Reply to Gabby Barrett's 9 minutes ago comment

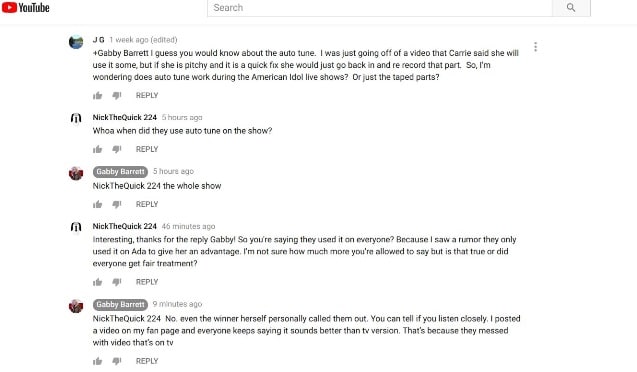147,361
